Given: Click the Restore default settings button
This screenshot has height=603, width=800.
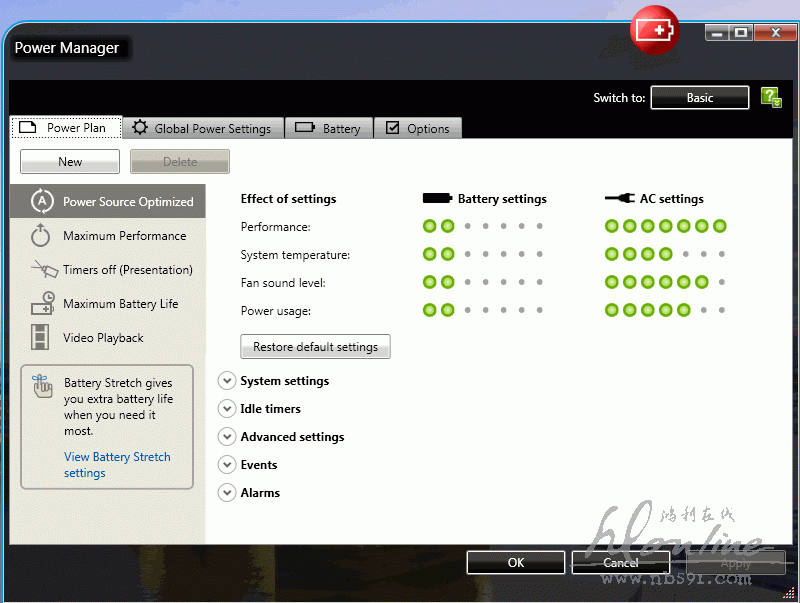Looking at the screenshot, I should 315,347.
